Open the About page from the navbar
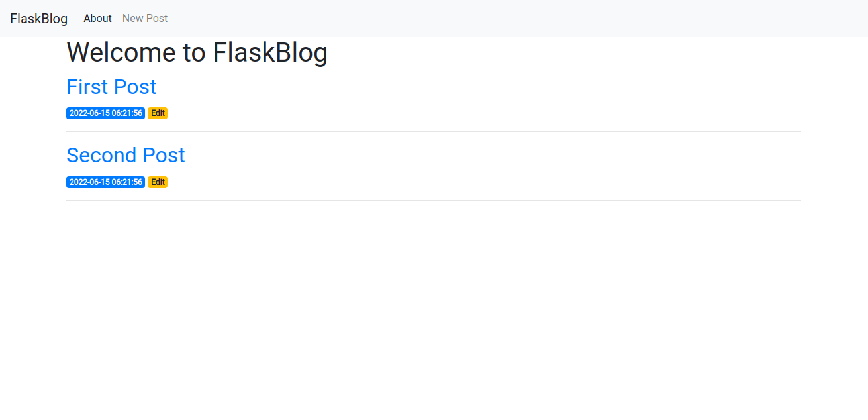The height and width of the screenshot is (420, 868). [x=97, y=18]
